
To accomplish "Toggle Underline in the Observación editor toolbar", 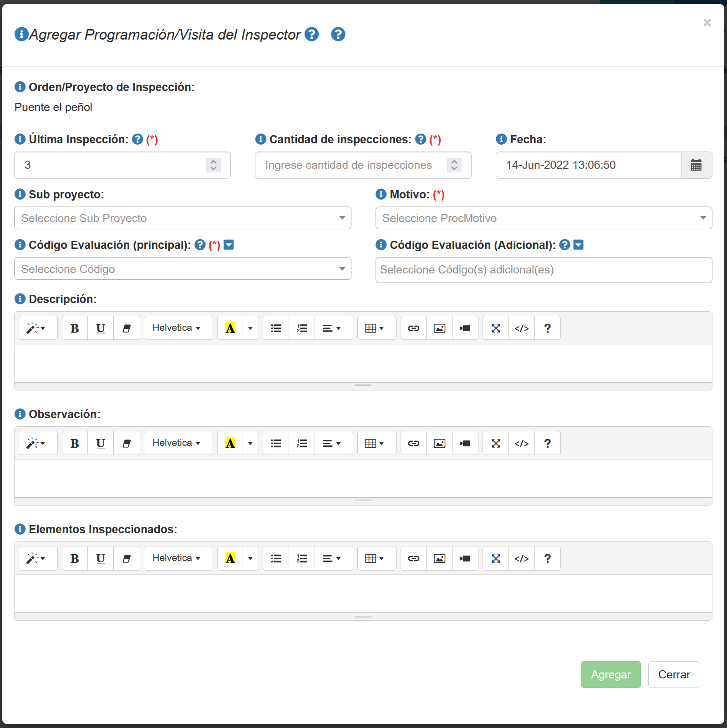I will (x=101, y=443).
